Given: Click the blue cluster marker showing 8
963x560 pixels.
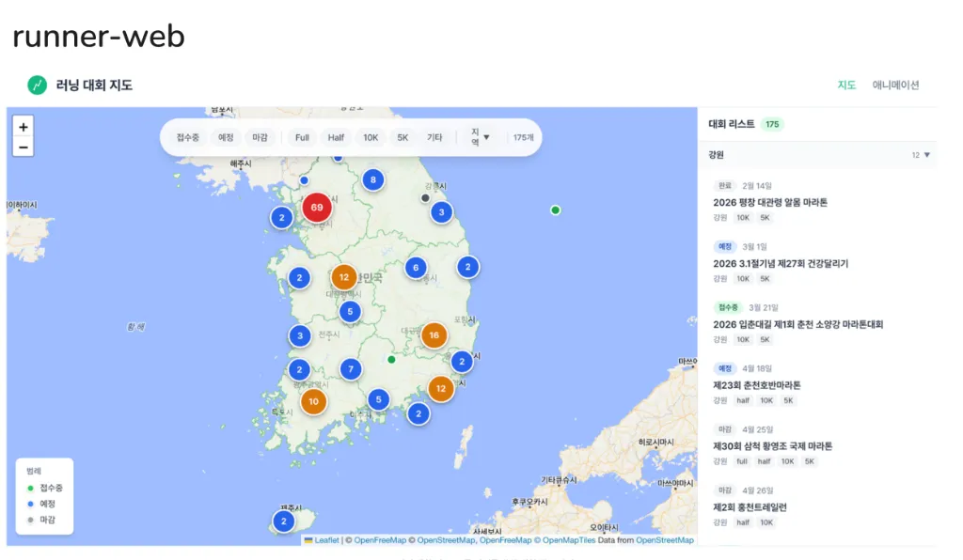Looking at the screenshot, I should 373,179.
